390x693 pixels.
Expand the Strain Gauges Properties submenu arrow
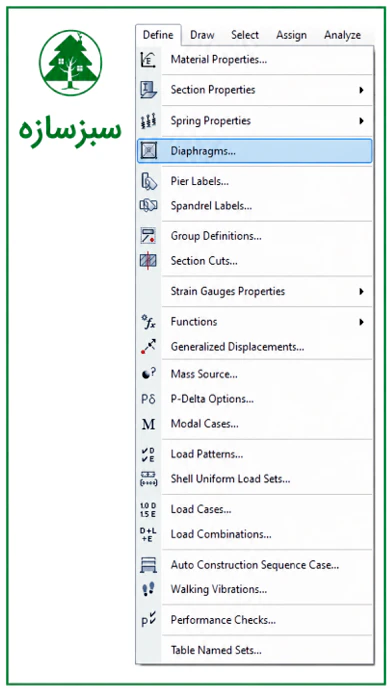(361, 291)
